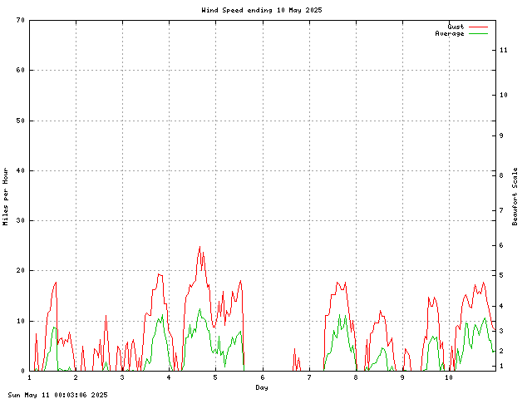Screen dimensions: 532x399
Task: Click Beaufort scale value 5
Action: 502,275
